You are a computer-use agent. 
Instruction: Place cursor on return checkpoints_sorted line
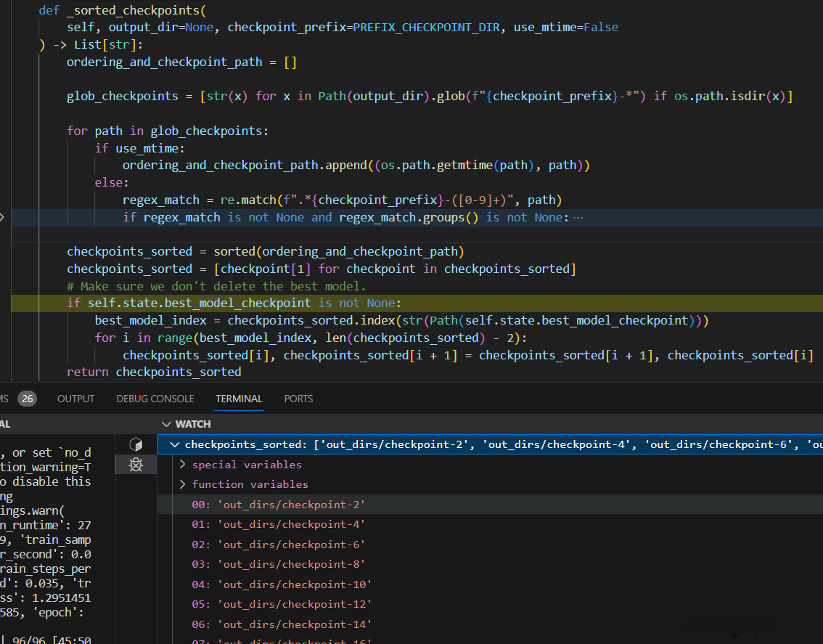tap(154, 372)
